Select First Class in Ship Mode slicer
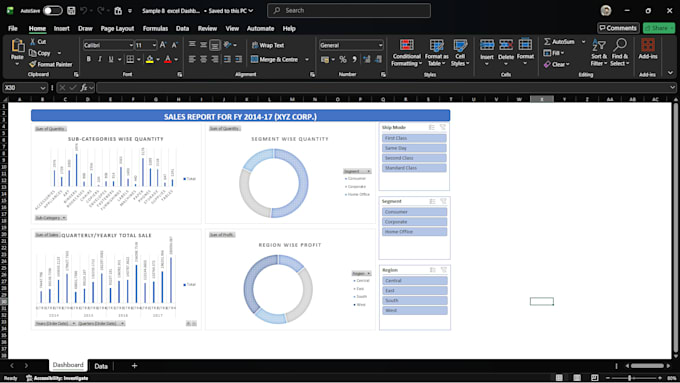Viewport: 680px width, 383px height. [414, 138]
